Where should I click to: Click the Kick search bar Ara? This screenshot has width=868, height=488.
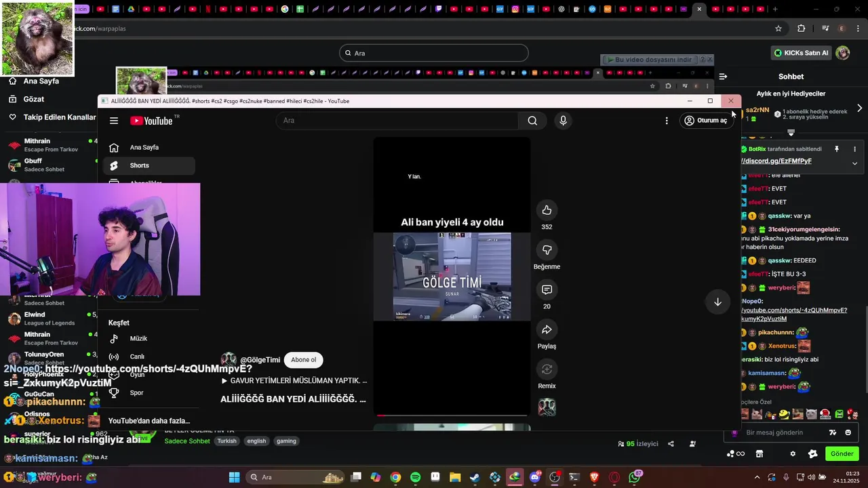pos(434,53)
